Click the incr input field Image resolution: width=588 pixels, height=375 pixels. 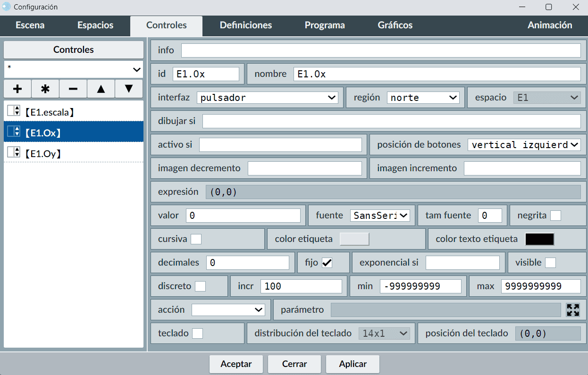301,286
